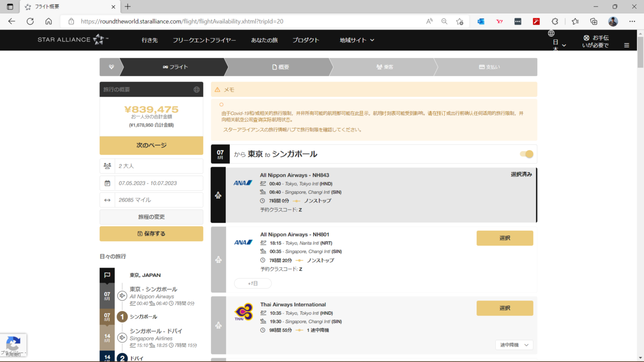Click the red wand extension icon
Screen dimensions: 644x362
pos(536,21)
